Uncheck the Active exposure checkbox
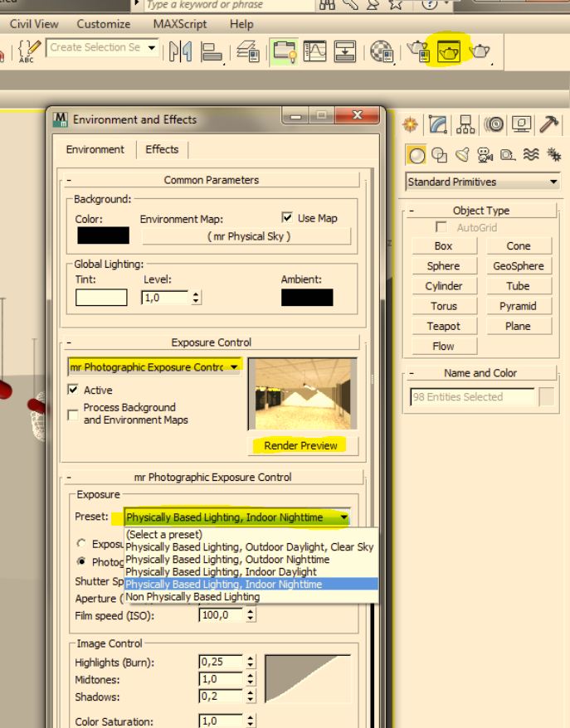Viewport: 570px width, 728px height. click(73, 389)
